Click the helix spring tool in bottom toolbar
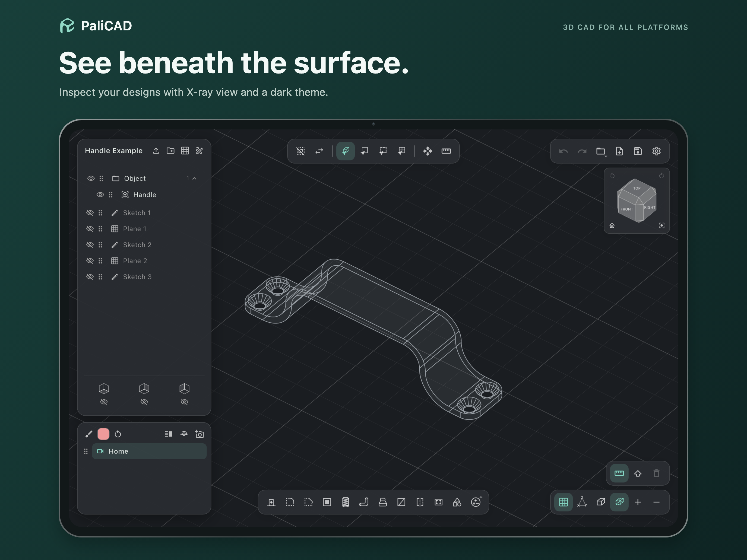The height and width of the screenshot is (560, 747). (346, 502)
